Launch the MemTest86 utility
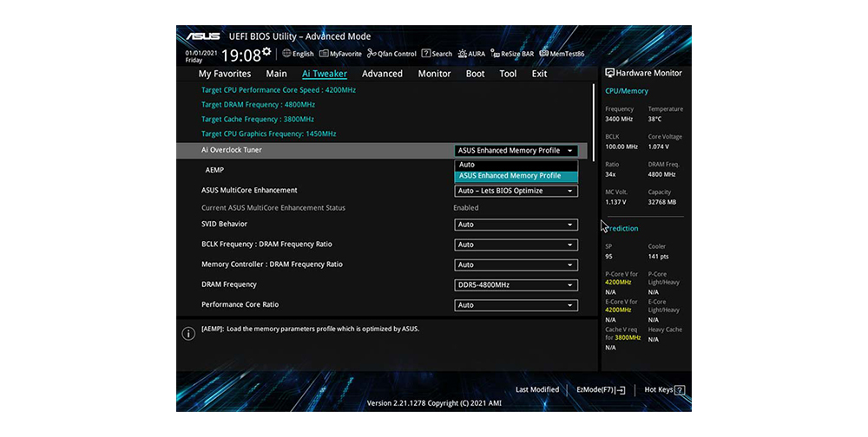Image resolution: width=868 pixels, height=437 pixels. pos(562,54)
